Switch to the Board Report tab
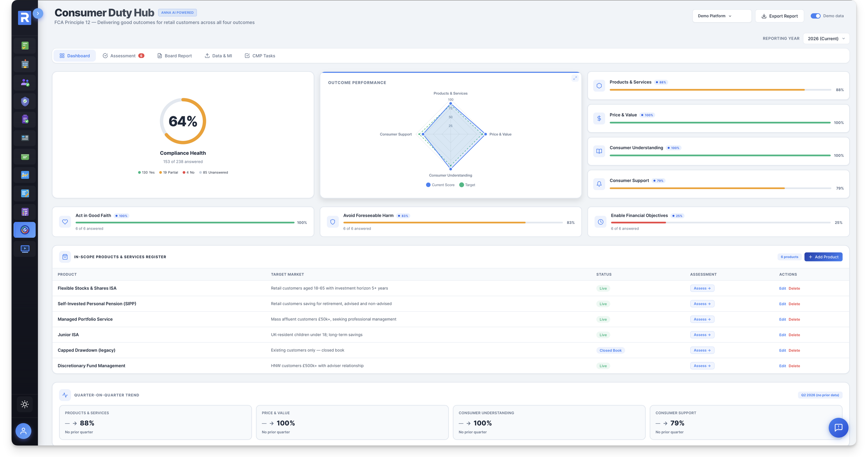 [x=174, y=56]
